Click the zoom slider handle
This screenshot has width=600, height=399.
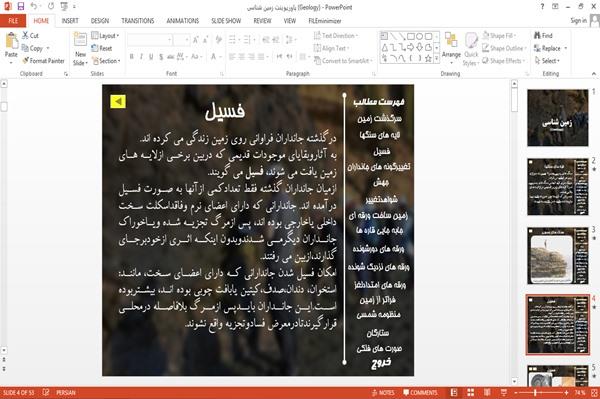point(535,392)
